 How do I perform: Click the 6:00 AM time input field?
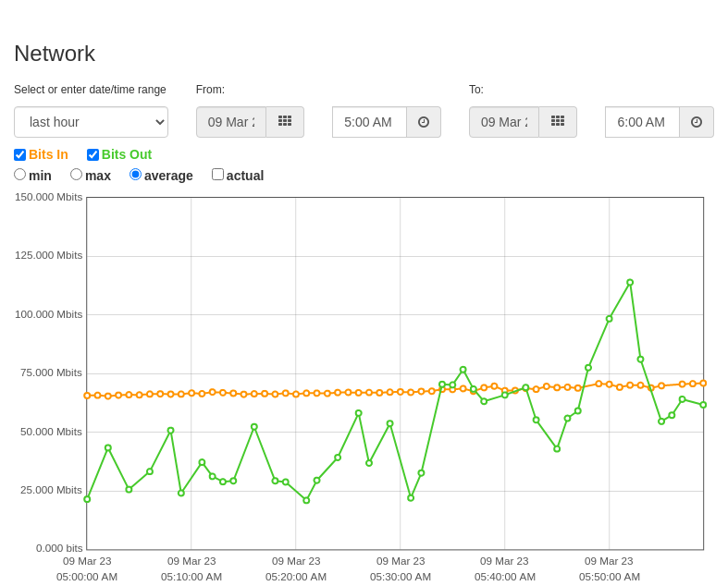643,122
